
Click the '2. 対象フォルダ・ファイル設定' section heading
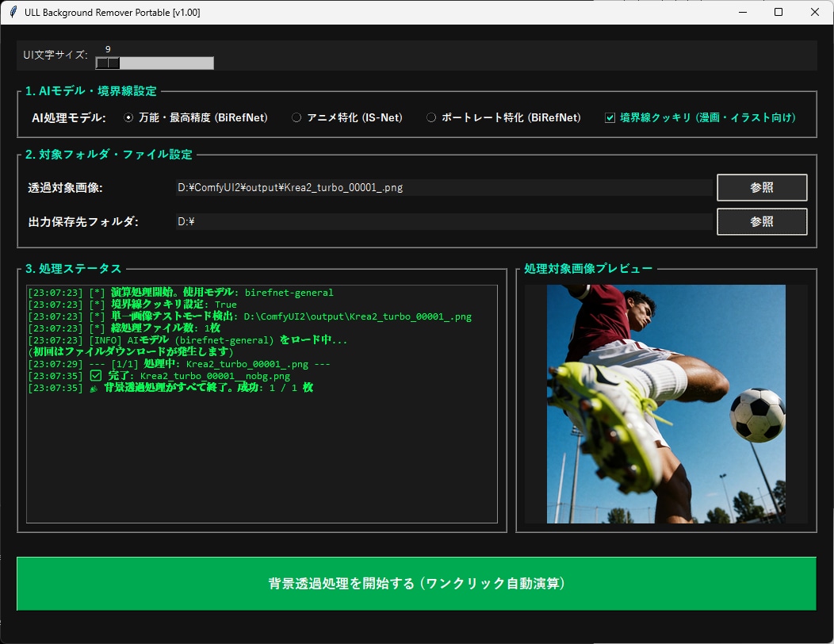pos(109,155)
